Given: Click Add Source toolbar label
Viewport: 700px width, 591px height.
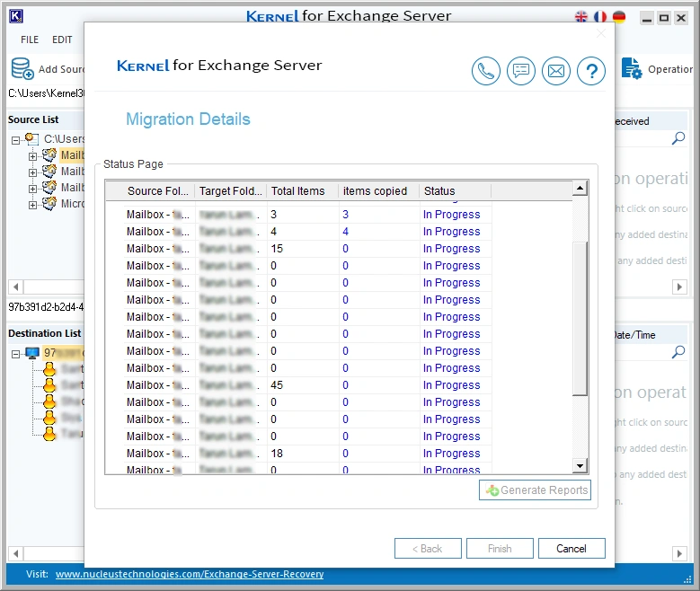Looking at the screenshot, I should point(61,69).
